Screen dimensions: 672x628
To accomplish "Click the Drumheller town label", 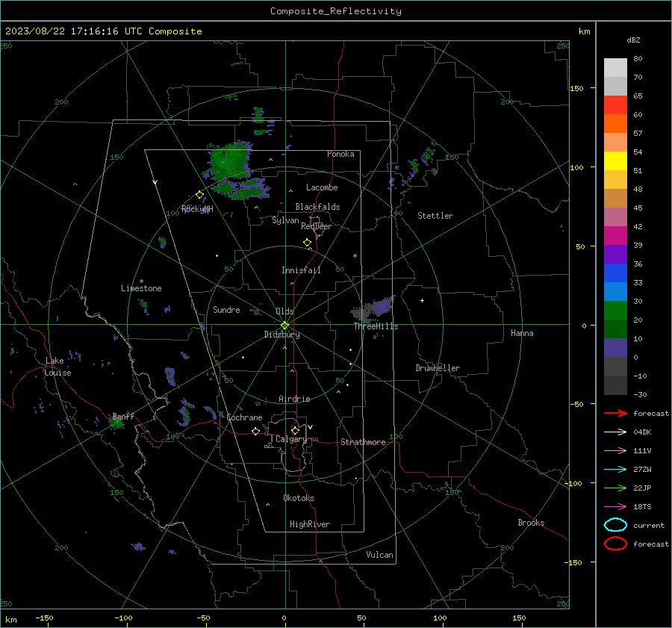I will 438,368.
